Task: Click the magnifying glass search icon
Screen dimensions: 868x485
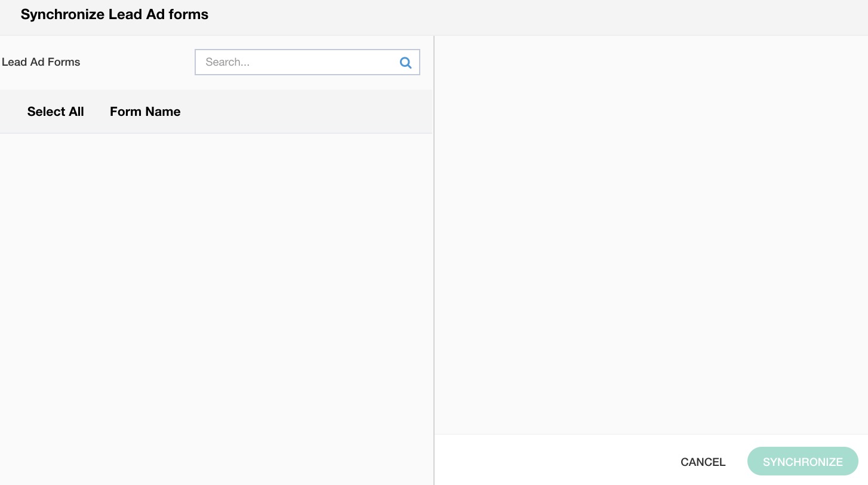Action: pos(405,62)
